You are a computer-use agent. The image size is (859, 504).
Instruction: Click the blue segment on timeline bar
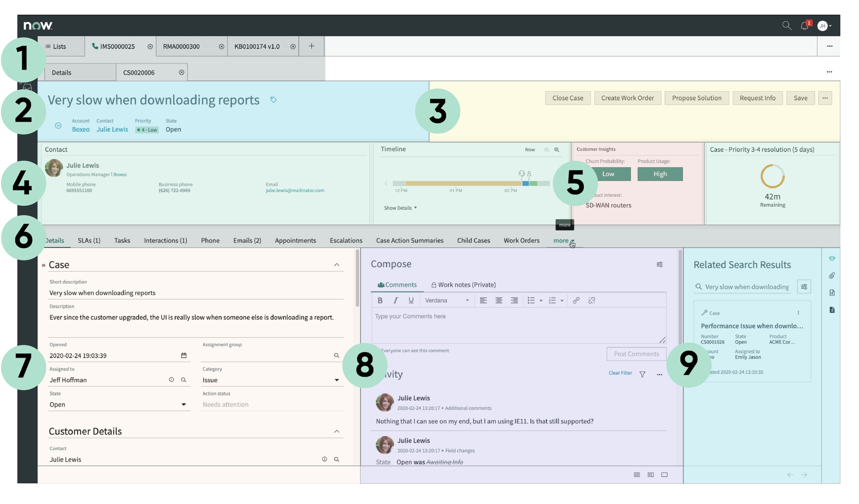[x=525, y=184]
